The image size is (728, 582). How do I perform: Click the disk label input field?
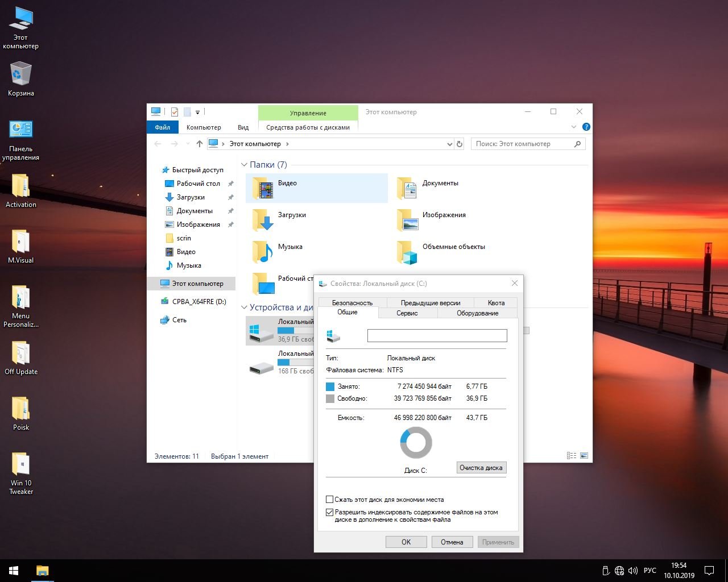437,335
